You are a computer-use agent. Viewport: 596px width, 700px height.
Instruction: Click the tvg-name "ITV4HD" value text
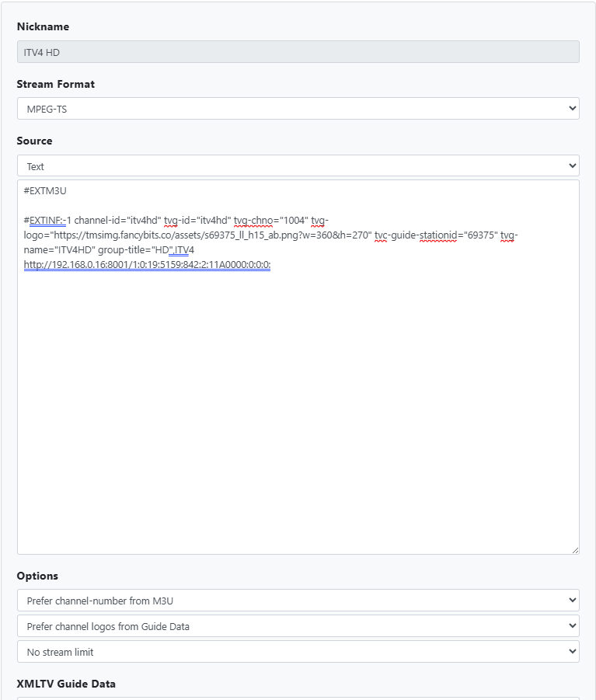click(x=73, y=250)
